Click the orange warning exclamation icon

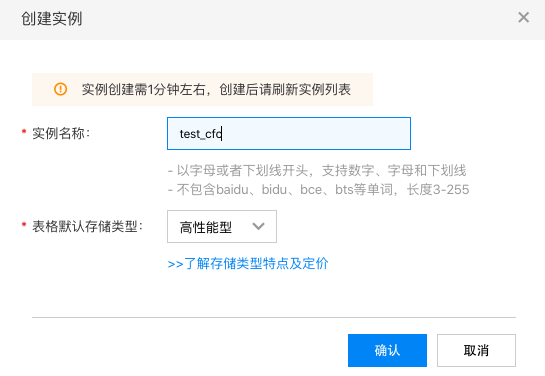(60, 89)
